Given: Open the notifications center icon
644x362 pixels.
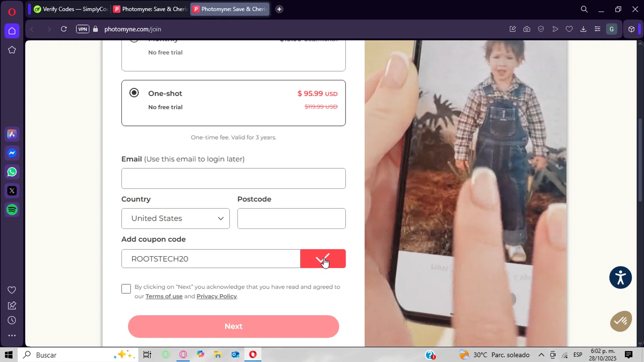Looking at the screenshot, I should [629, 355].
